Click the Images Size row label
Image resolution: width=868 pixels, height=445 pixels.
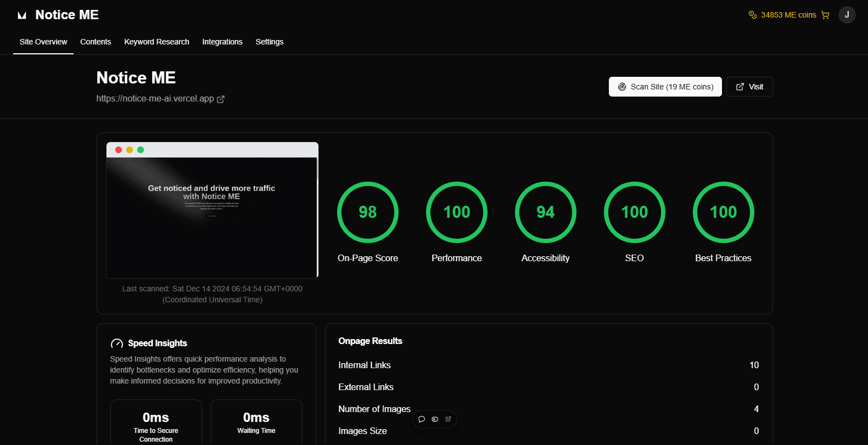[x=363, y=431]
